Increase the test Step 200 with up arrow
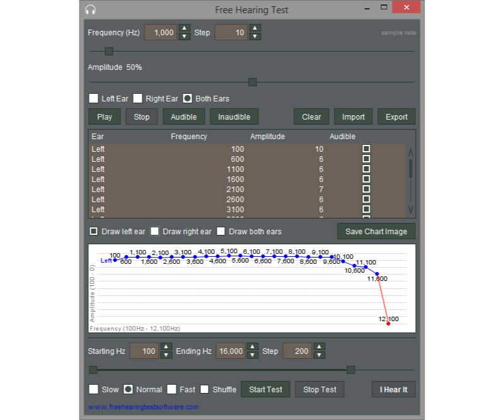This screenshot has height=420, width=504. coord(319,347)
